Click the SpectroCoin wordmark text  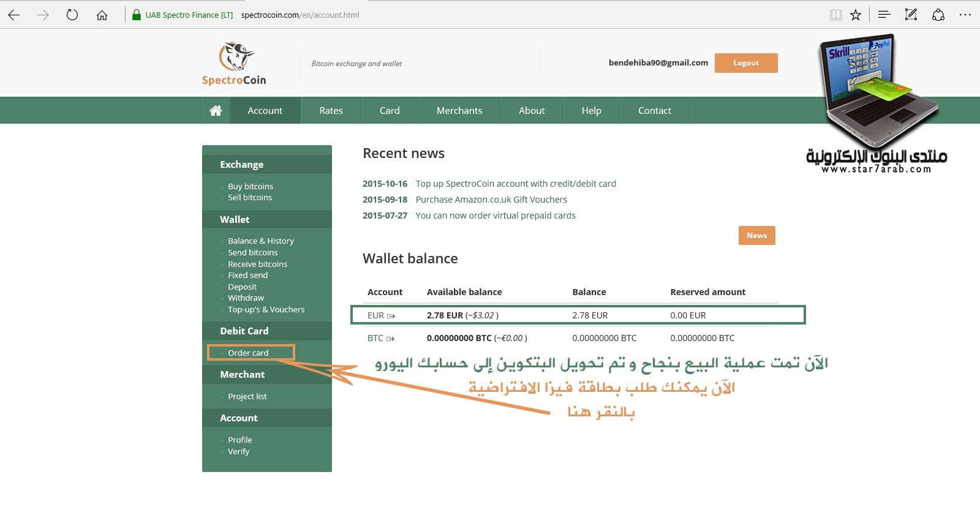(234, 80)
